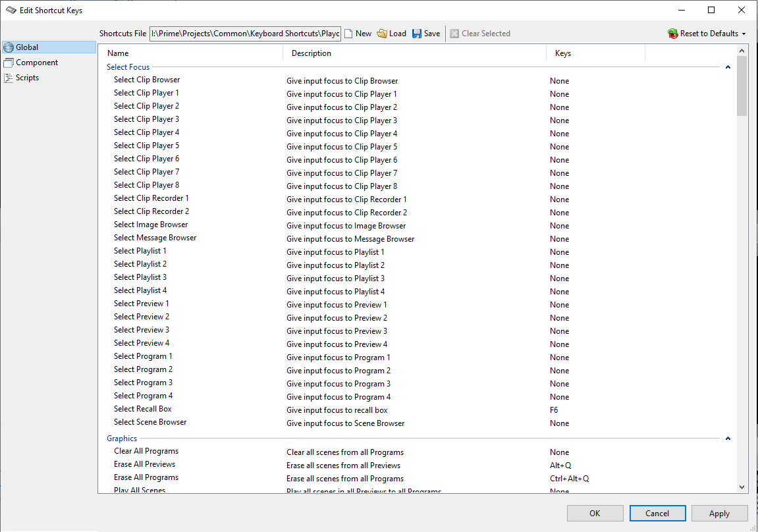The height and width of the screenshot is (532, 758).
Task: Select the Global globe icon in sidebar
Action: [x=9, y=47]
